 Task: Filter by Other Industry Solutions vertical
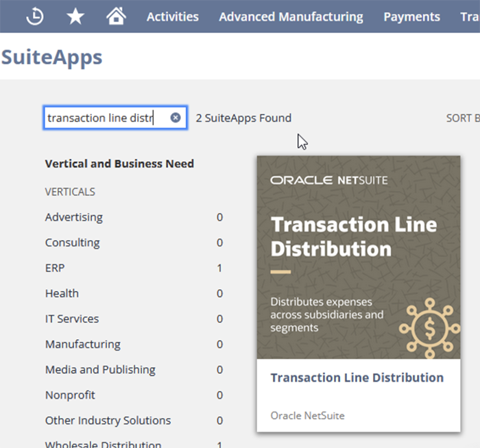(108, 420)
